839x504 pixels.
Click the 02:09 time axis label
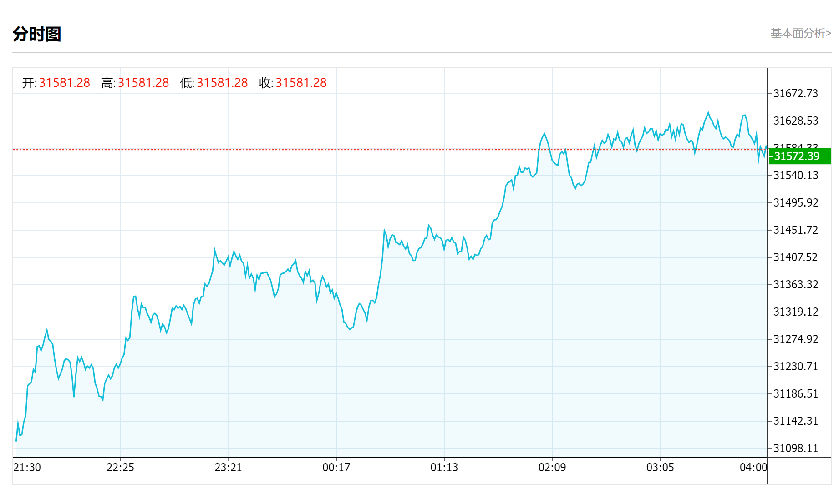(x=552, y=468)
